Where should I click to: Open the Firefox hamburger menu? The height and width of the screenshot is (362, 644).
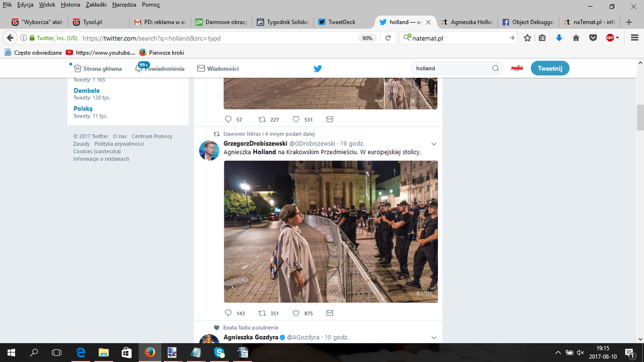pos(634,38)
